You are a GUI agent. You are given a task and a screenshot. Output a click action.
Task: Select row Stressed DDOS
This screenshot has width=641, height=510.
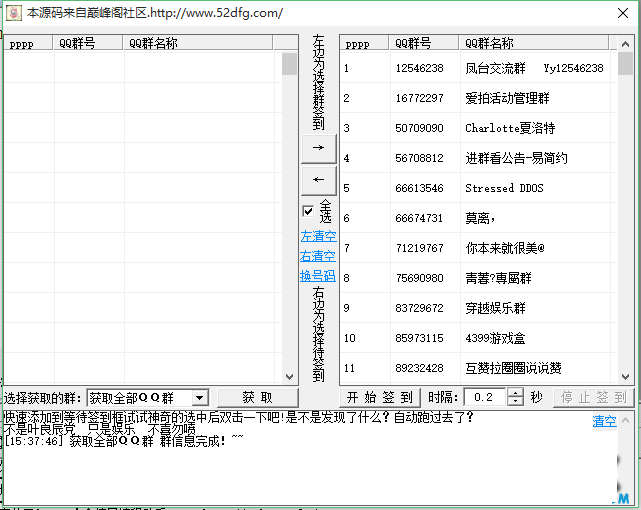click(x=479, y=188)
